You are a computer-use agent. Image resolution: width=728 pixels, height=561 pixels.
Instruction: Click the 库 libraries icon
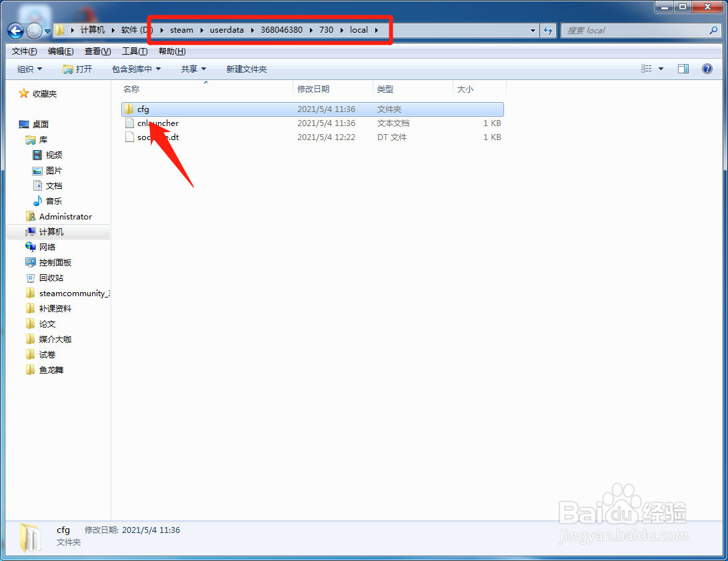pyautogui.click(x=31, y=140)
